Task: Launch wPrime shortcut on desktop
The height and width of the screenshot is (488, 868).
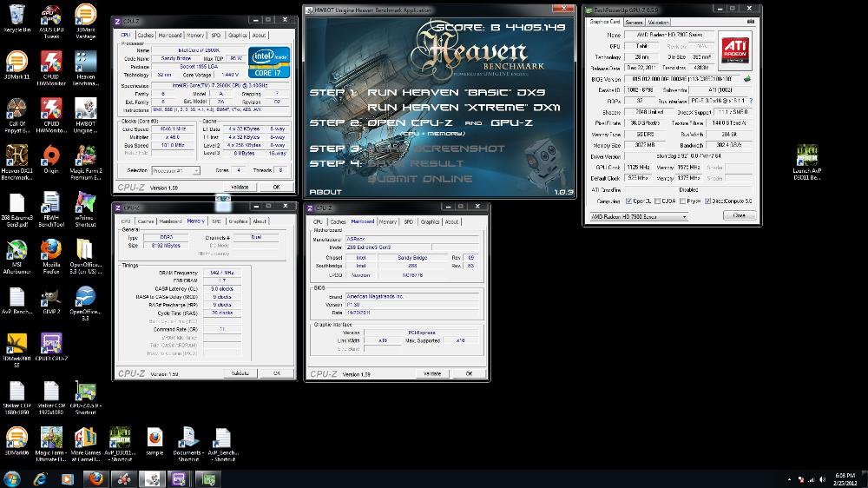Action: click(x=85, y=209)
